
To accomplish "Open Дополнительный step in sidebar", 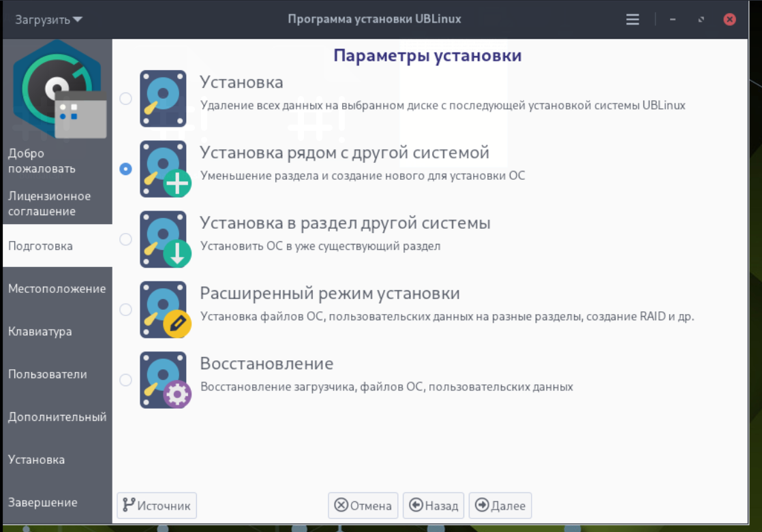I will tap(57, 417).
